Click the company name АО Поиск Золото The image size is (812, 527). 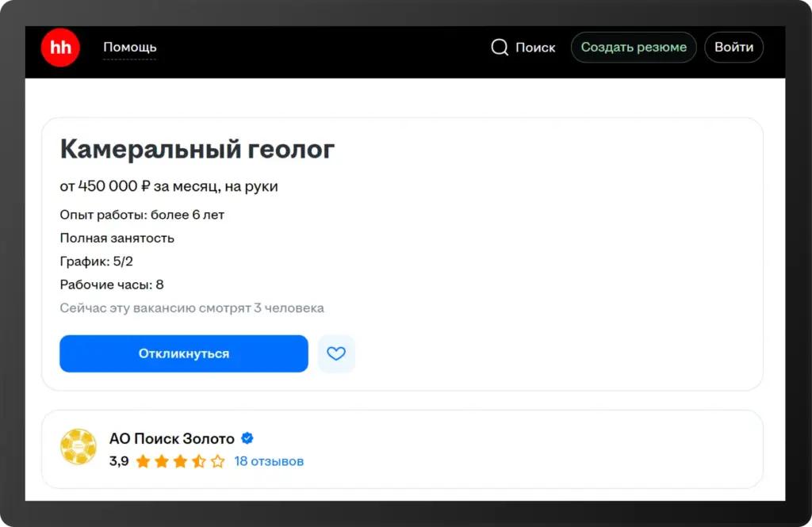click(172, 437)
